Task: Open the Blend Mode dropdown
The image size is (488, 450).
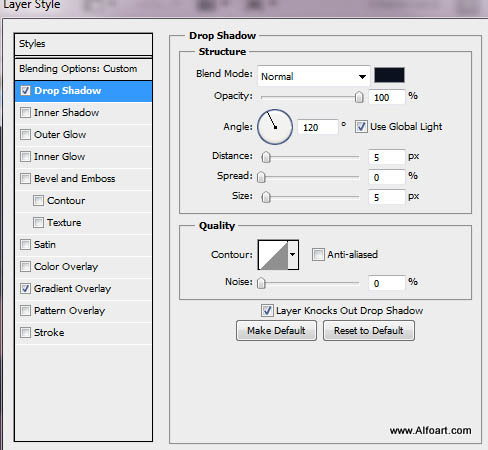Action: 314,76
